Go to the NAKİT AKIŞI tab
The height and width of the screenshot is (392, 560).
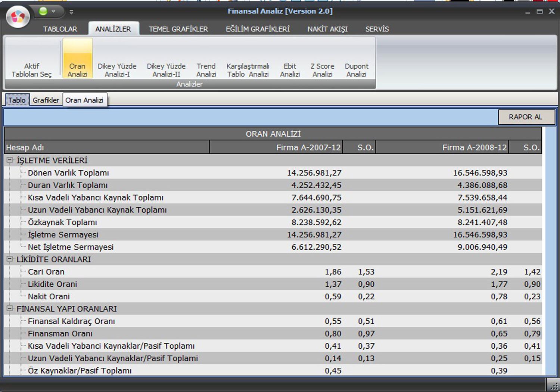327,29
